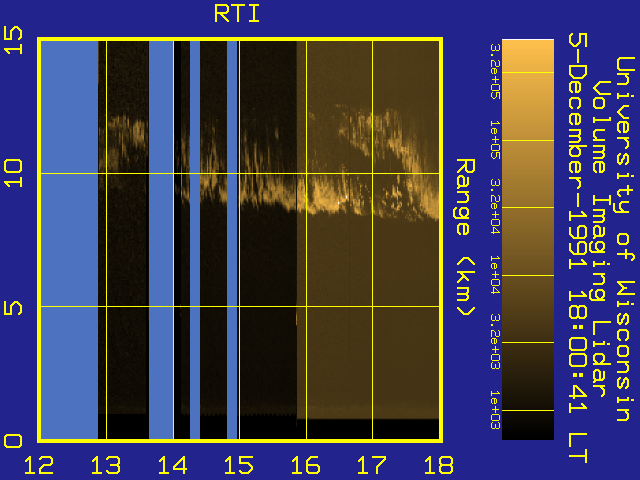
Task: Click the blue data gap just before hour 14
Action: 161,240
